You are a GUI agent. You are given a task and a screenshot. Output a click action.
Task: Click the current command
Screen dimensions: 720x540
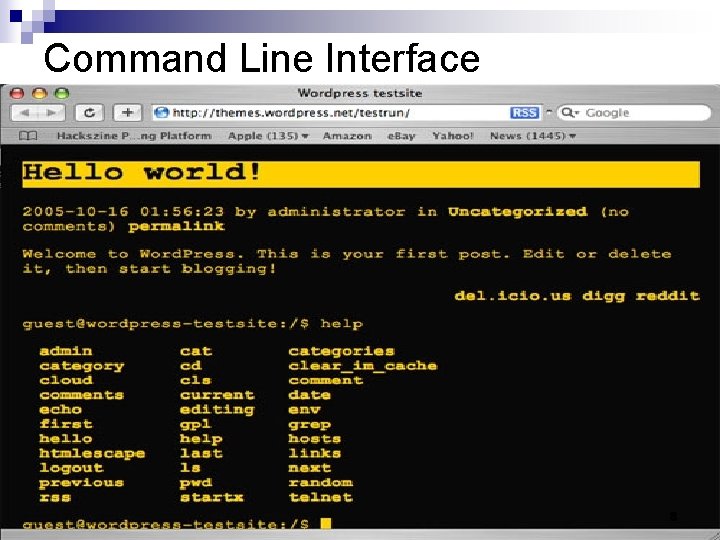pyautogui.click(x=217, y=395)
